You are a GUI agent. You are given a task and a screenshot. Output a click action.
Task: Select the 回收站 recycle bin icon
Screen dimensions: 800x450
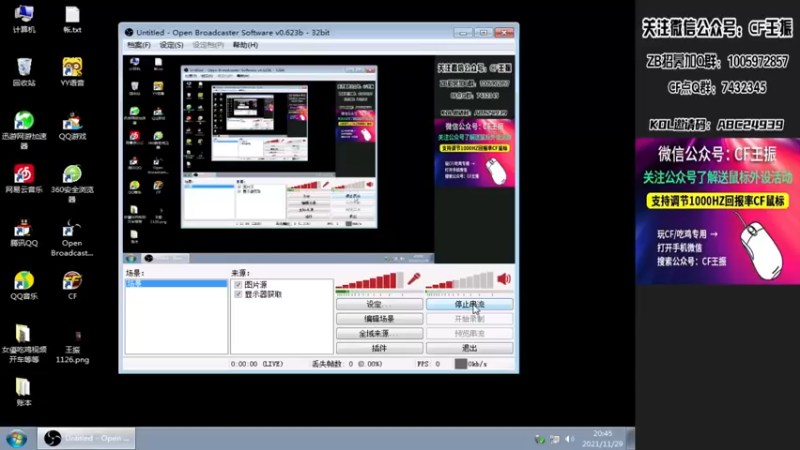(24, 72)
